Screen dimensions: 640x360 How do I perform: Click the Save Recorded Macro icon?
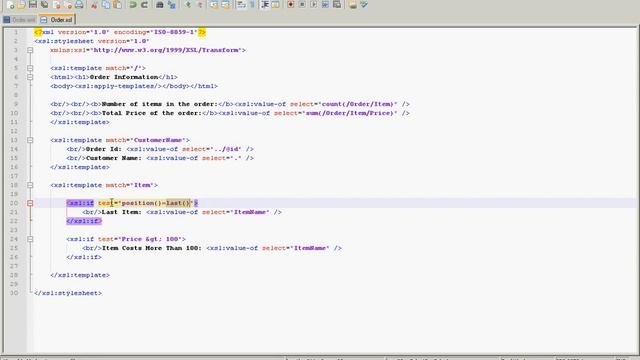click(x=337, y=5)
